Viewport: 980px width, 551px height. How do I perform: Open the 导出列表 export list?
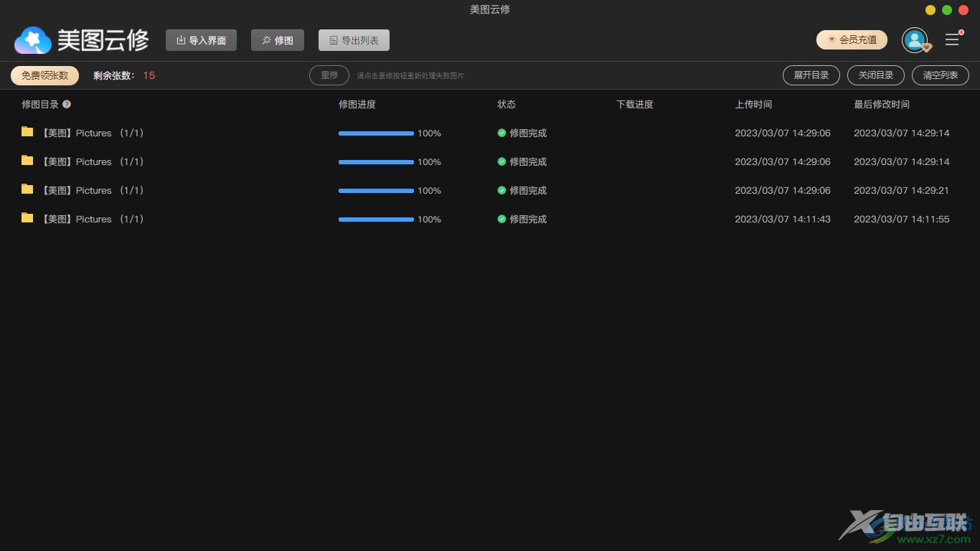pyautogui.click(x=354, y=40)
